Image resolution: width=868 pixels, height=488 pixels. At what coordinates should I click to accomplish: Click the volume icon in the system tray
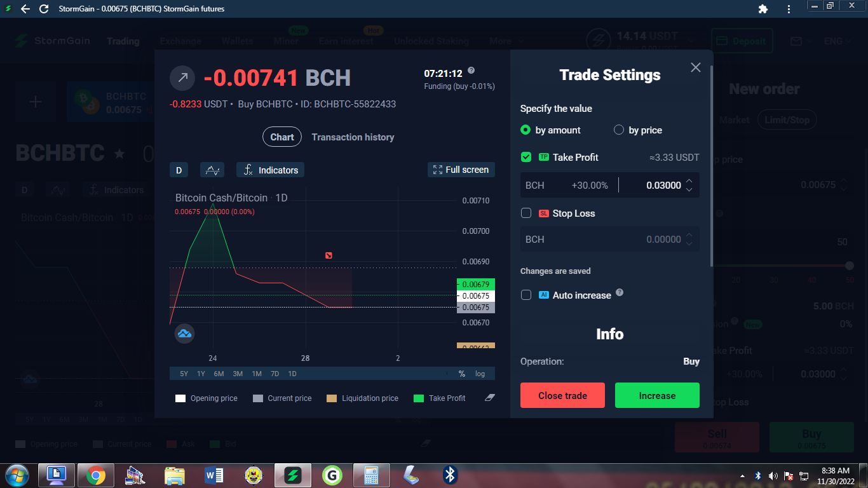tap(773, 475)
